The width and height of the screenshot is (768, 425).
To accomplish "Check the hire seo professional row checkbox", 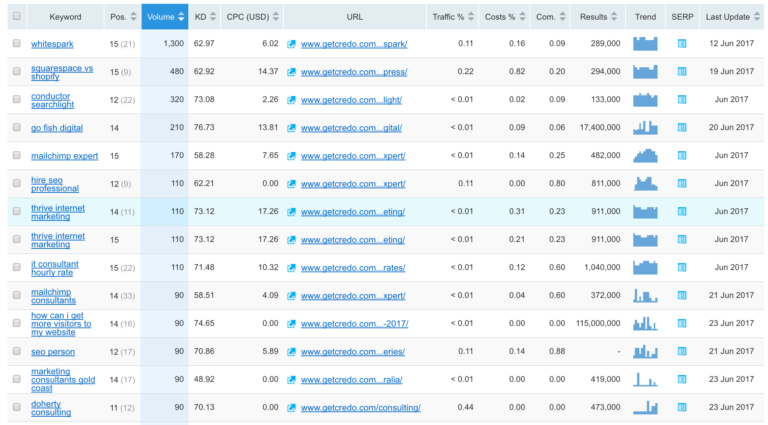I will [x=17, y=183].
